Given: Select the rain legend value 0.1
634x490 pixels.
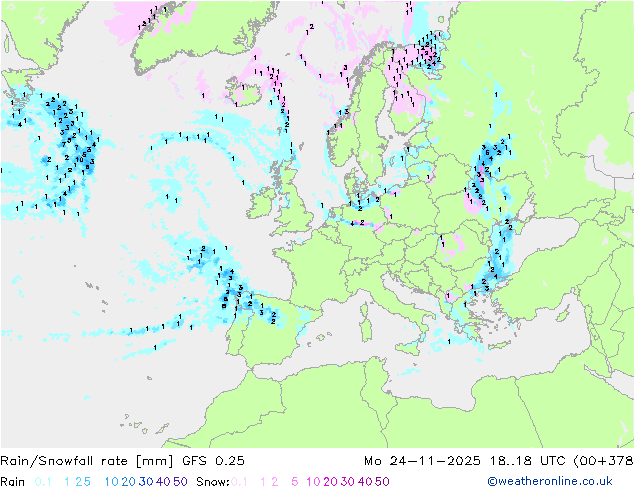Looking at the screenshot, I should [43, 482].
